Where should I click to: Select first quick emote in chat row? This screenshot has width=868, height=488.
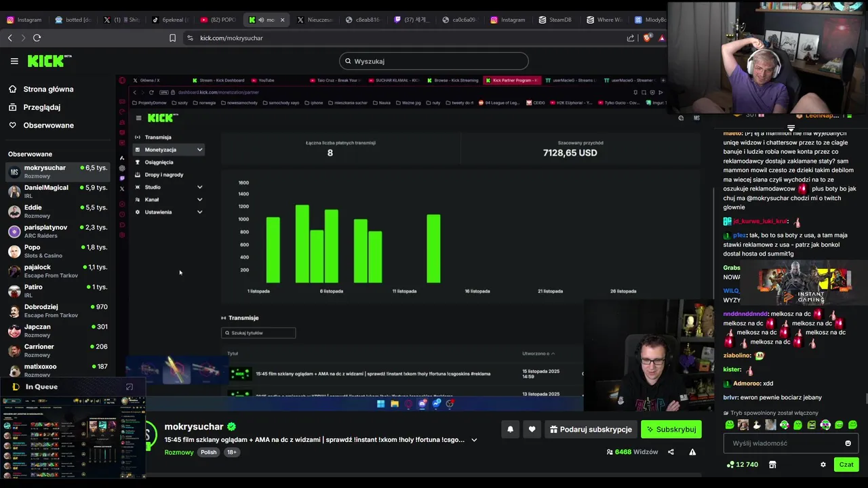(x=730, y=425)
